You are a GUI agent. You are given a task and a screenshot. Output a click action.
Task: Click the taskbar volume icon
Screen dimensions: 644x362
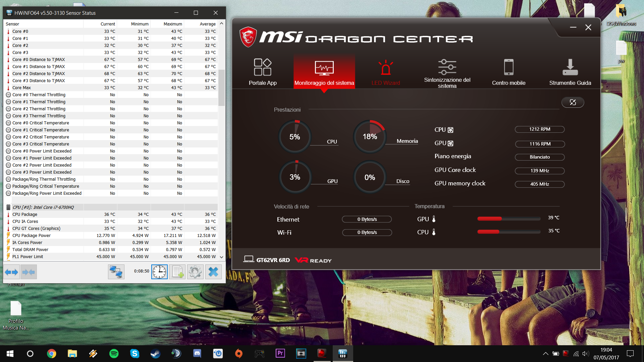click(585, 354)
